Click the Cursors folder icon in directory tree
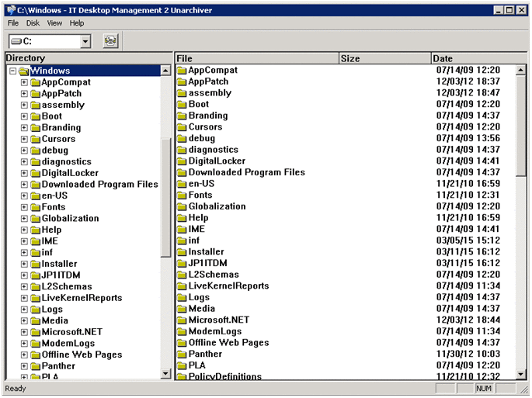The image size is (532, 398). [35, 139]
